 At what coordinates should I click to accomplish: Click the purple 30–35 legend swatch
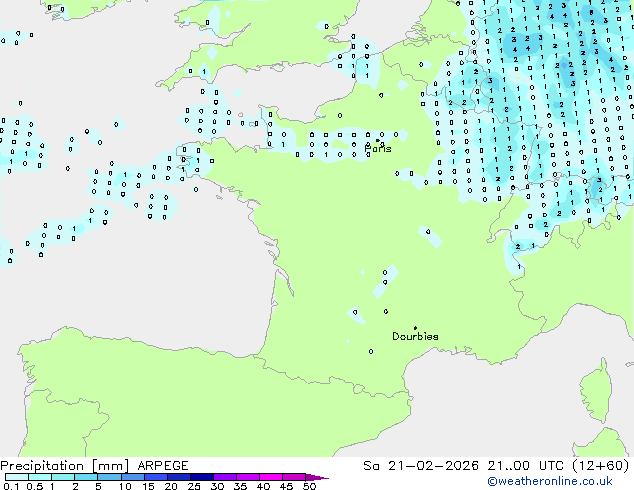225,477
